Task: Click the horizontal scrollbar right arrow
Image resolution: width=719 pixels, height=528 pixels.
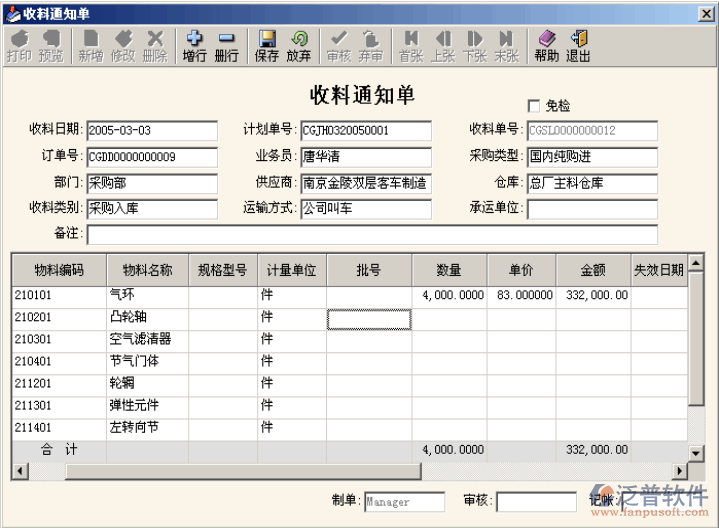Action: pos(681,471)
